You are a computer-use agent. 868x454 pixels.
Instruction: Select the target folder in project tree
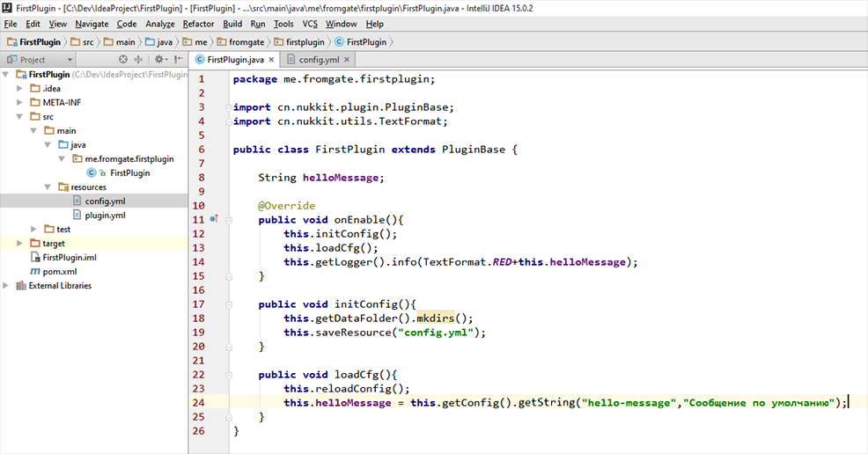point(54,244)
